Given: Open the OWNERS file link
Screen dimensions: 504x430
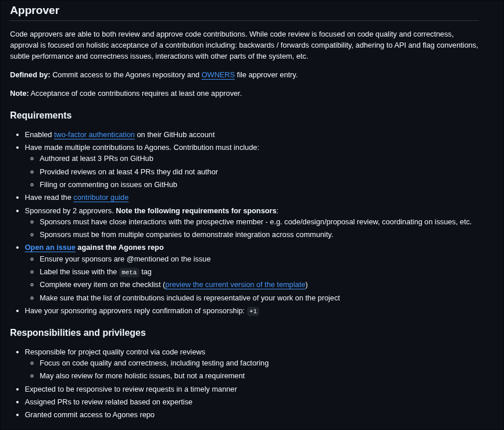Looking at the screenshot, I should tap(218, 75).
